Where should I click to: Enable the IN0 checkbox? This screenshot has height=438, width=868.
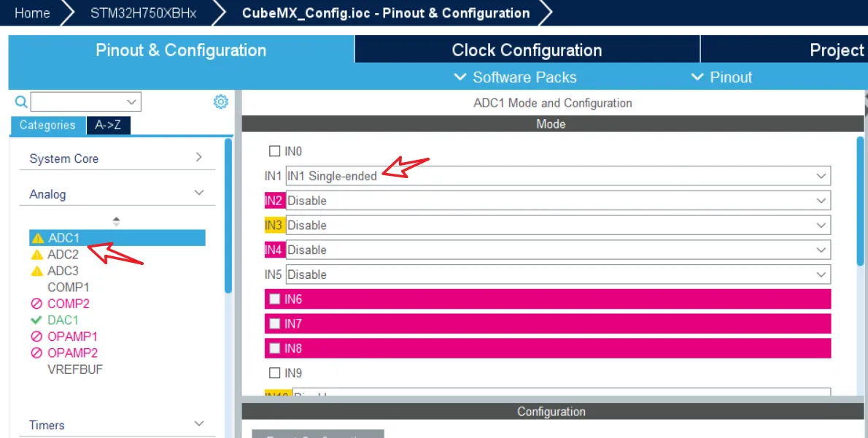pyautogui.click(x=274, y=151)
